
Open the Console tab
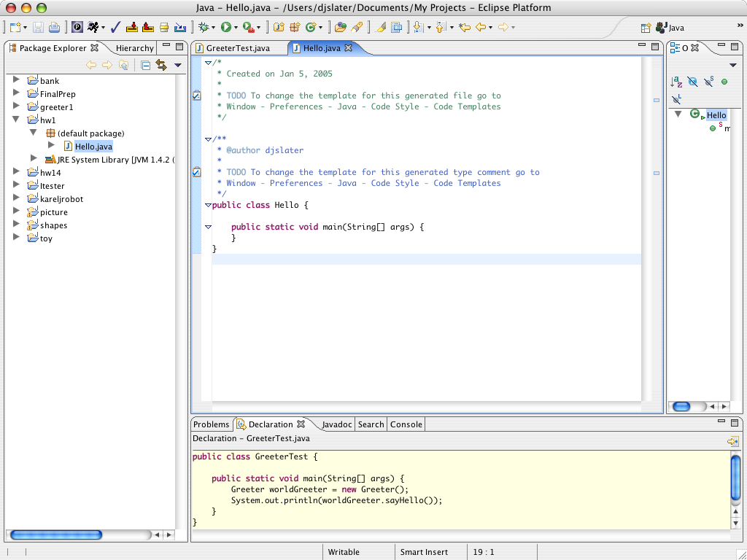406,424
